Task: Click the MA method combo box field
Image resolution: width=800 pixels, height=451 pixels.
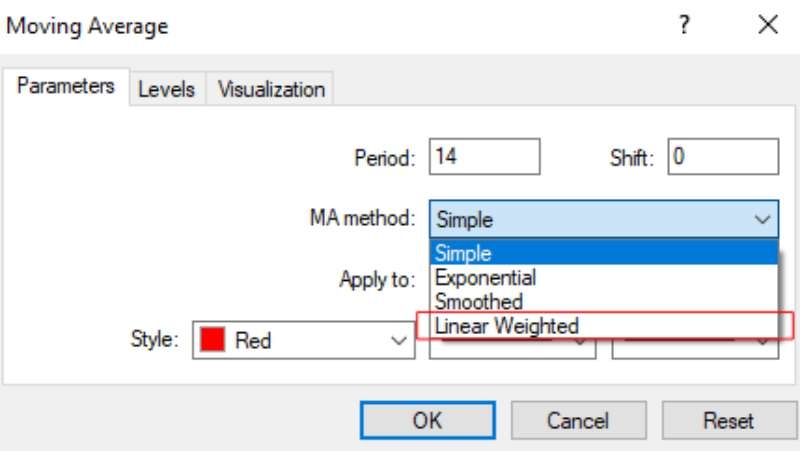Action: click(604, 219)
